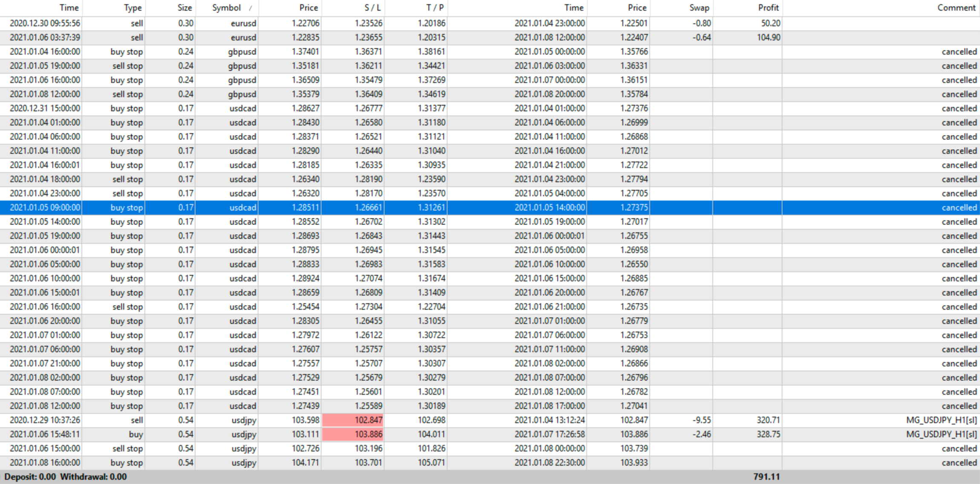Click the Size column header
Screen dimensions: 980x484
(184, 8)
